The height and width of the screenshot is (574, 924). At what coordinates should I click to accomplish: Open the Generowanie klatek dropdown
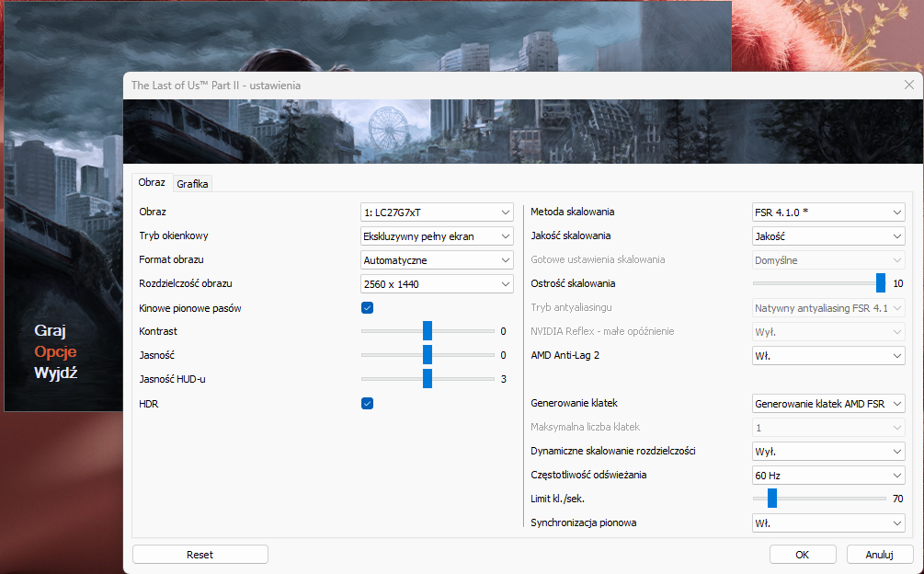pyautogui.click(x=827, y=403)
